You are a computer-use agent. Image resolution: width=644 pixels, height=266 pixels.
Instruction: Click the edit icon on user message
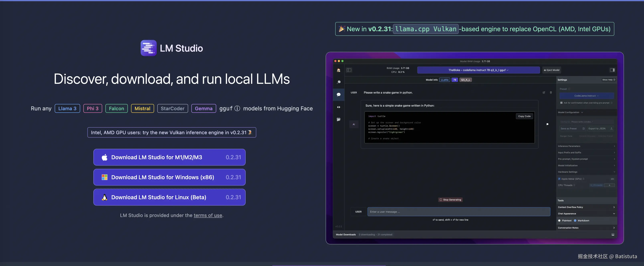pos(544,93)
